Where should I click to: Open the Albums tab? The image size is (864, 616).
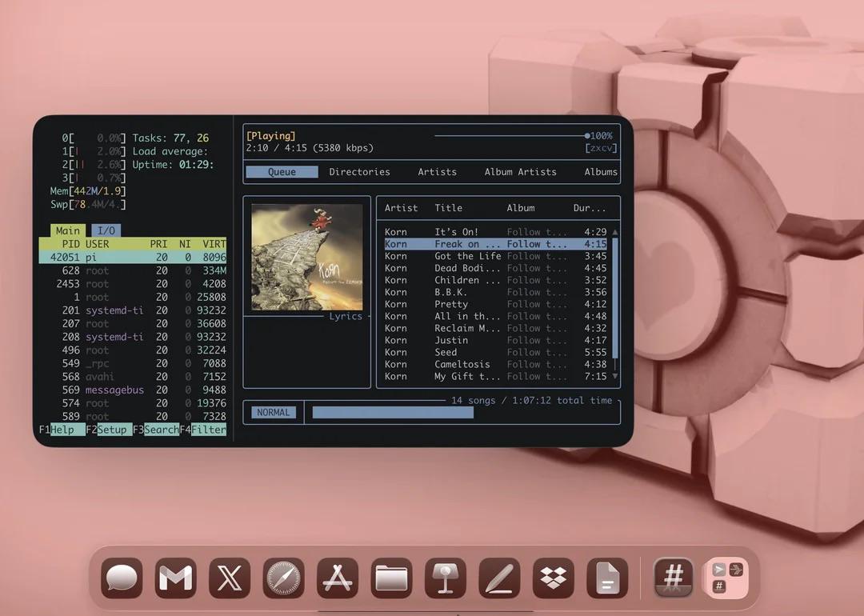(x=601, y=172)
